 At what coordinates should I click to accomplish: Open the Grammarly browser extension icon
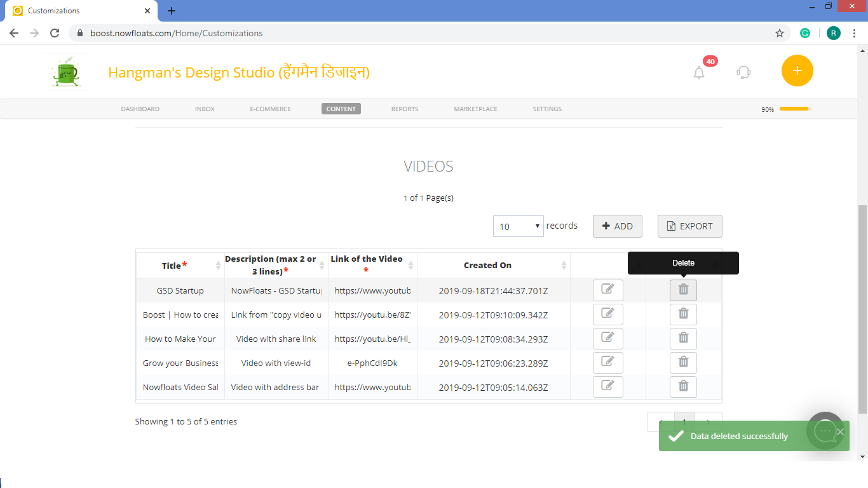tap(805, 32)
